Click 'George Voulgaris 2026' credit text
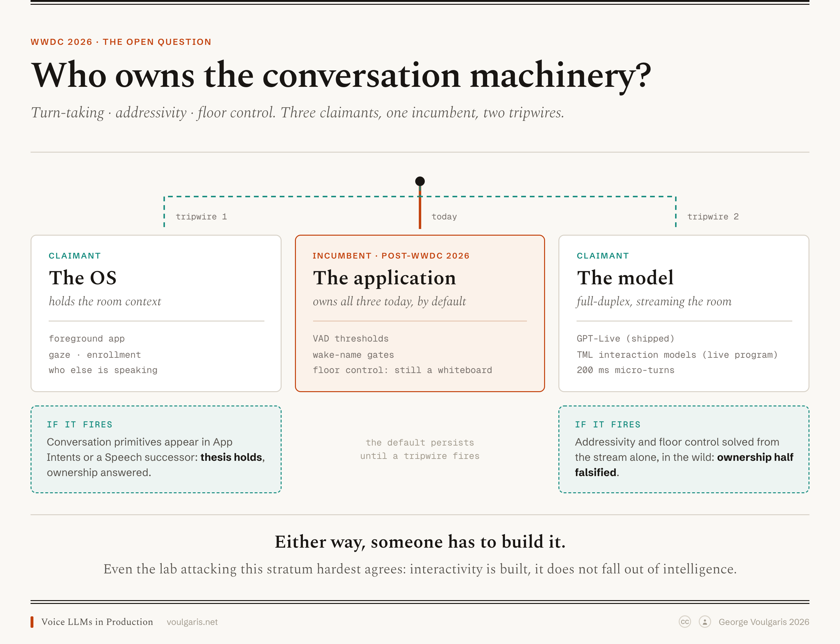The width and height of the screenshot is (840, 644). pyautogui.click(x=764, y=622)
